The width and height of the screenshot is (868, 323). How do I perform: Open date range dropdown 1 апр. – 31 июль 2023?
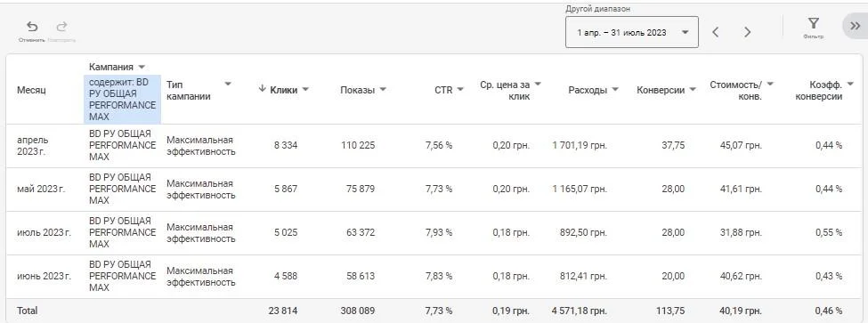(631, 32)
